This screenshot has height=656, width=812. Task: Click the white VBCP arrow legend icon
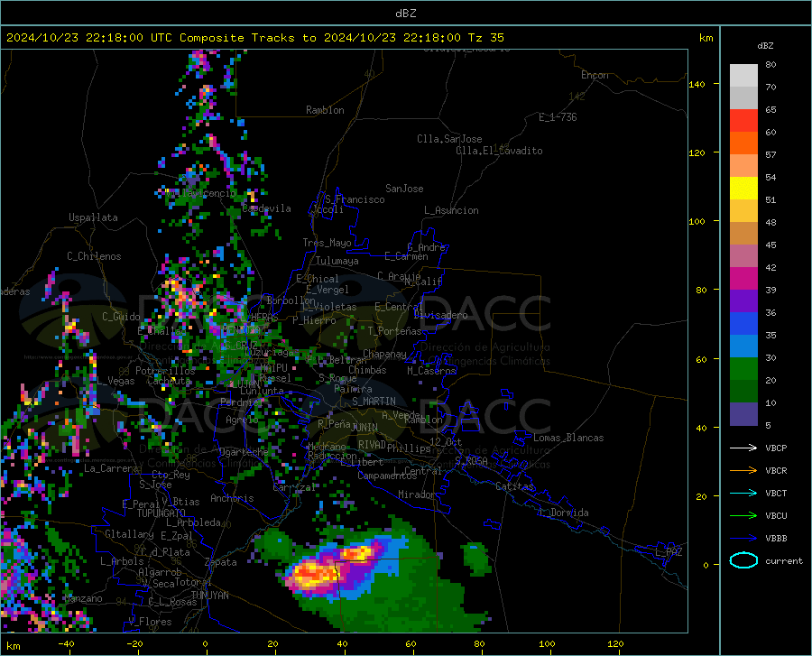(x=743, y=448)
